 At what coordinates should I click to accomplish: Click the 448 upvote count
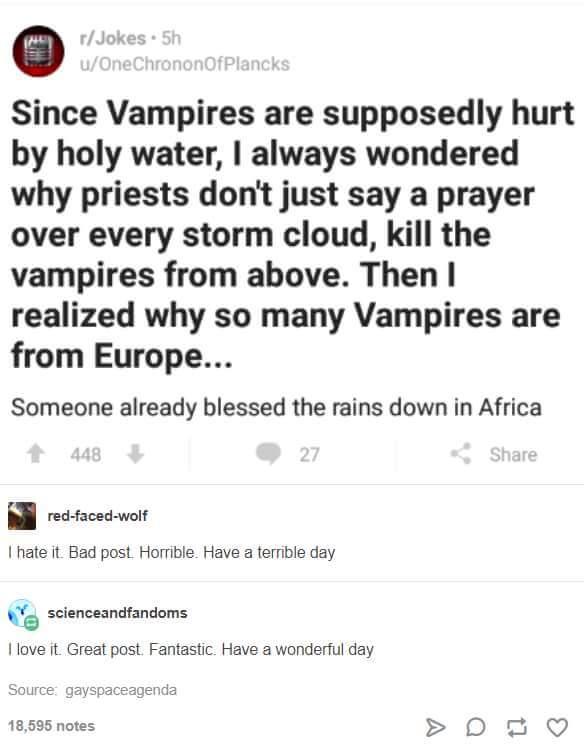click(x=86, y=454)
